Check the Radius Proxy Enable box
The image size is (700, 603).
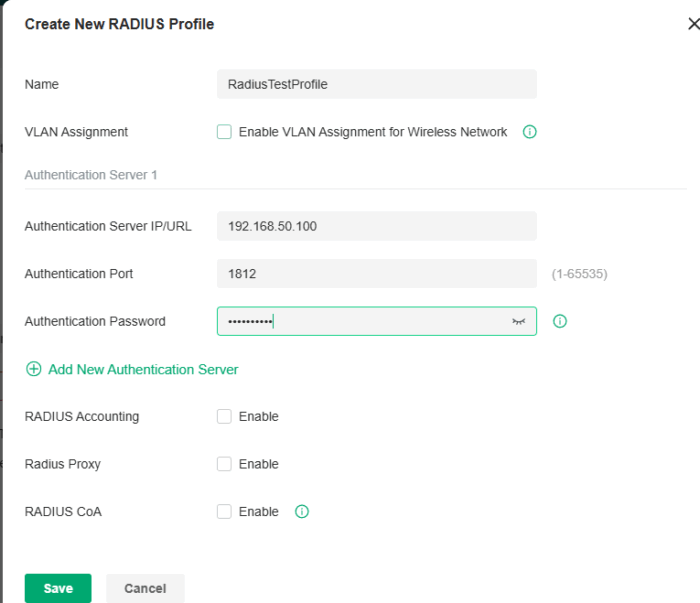(x=224, y=464)
